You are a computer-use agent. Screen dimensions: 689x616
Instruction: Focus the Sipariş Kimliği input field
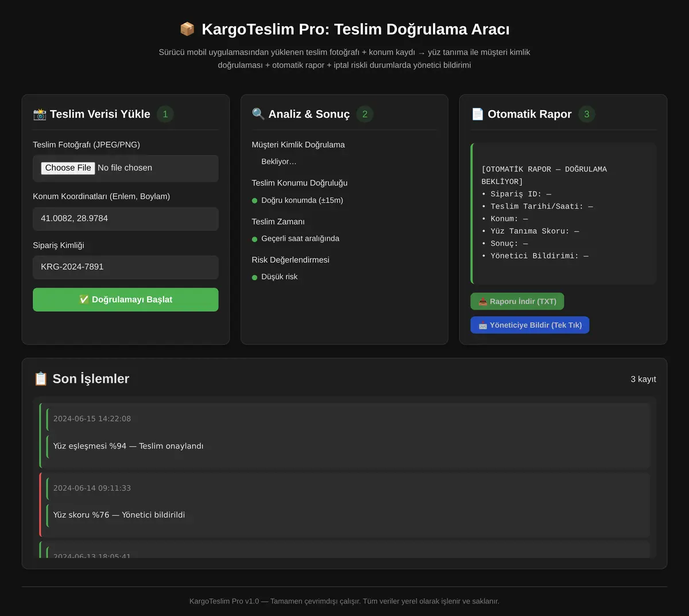(x=126, y=267)
